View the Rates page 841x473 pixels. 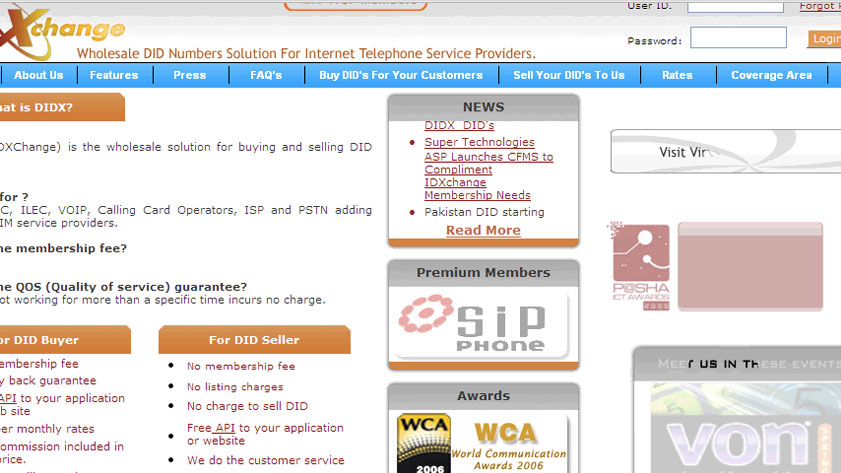677,75
